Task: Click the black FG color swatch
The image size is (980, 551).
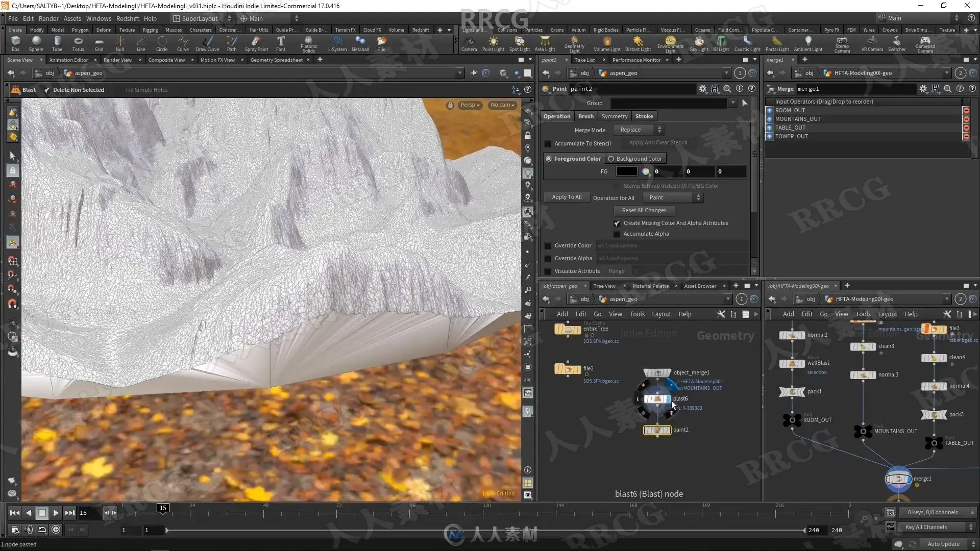Action: [626, 171]
